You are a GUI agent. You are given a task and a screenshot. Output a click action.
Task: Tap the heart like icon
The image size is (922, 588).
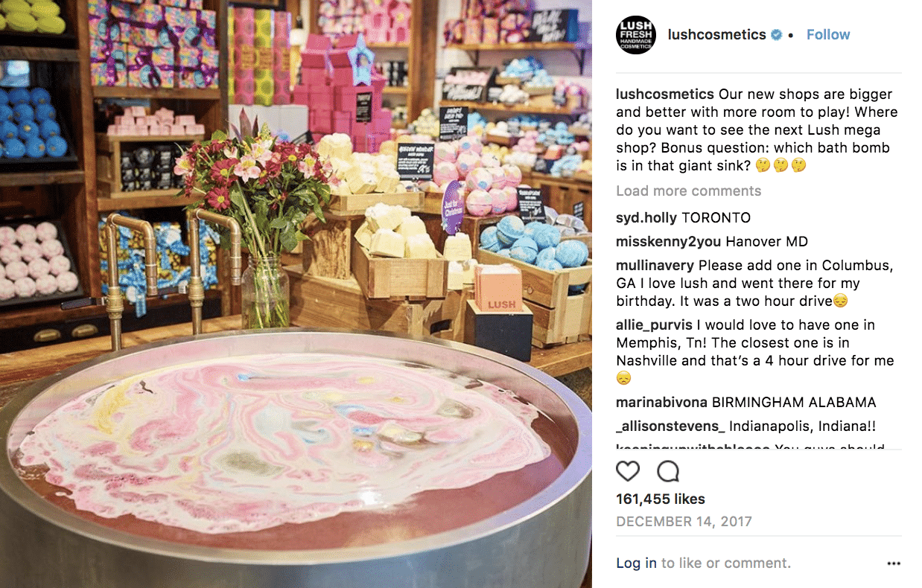click(x=628, y=471)
